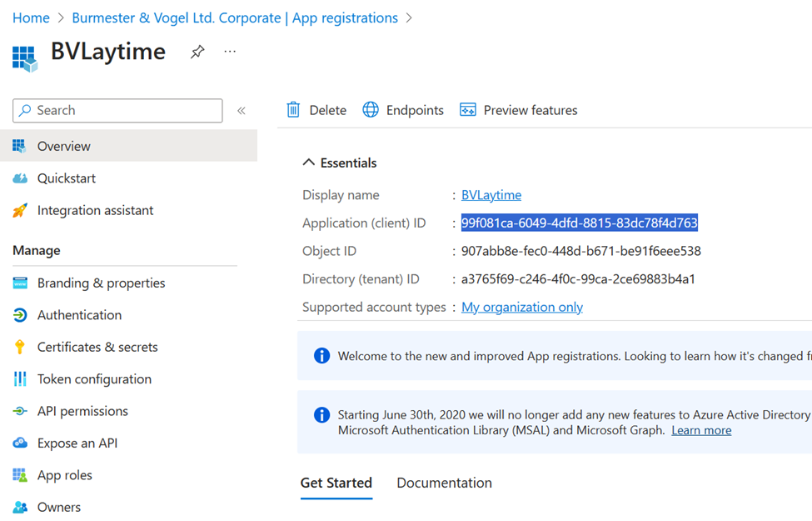Open the more options ellipsis menu
812x521 pixels.
pos(230,52)
